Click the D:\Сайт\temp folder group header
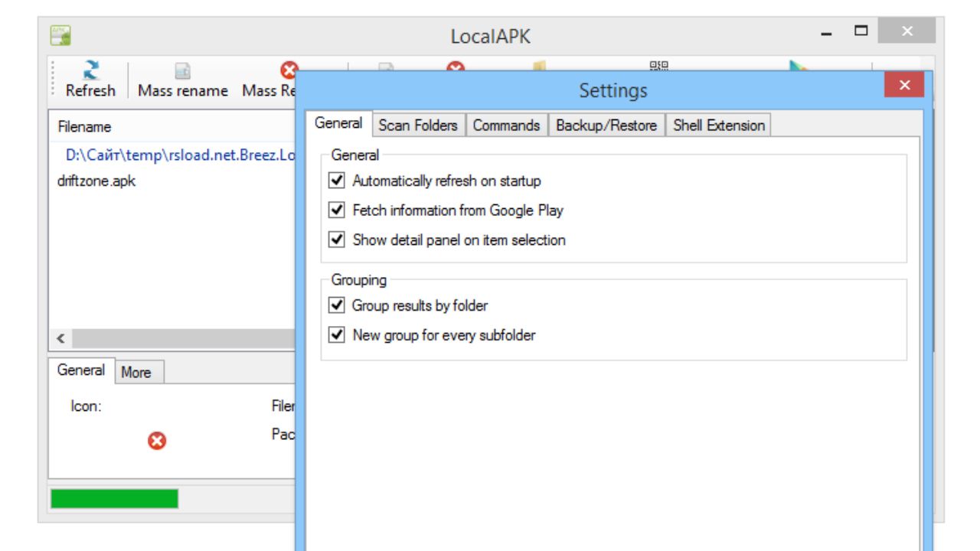The image size is (980, 551). tap(180, 155)
